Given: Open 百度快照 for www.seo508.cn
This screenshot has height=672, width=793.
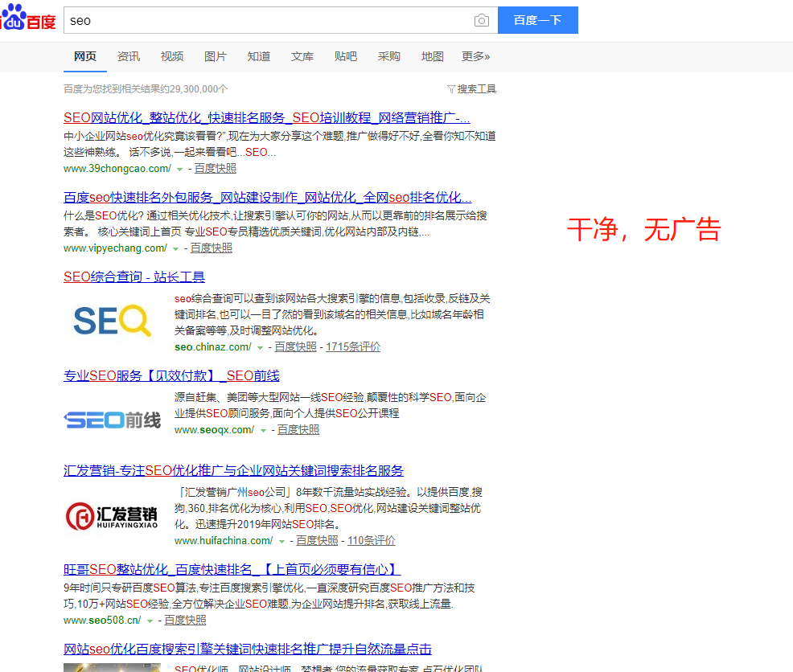Looking at the screenshot, I should tap(185, 620).
